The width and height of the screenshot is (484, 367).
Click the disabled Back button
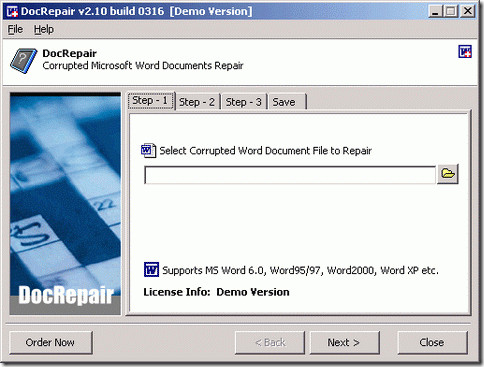(x=270, y=342)
